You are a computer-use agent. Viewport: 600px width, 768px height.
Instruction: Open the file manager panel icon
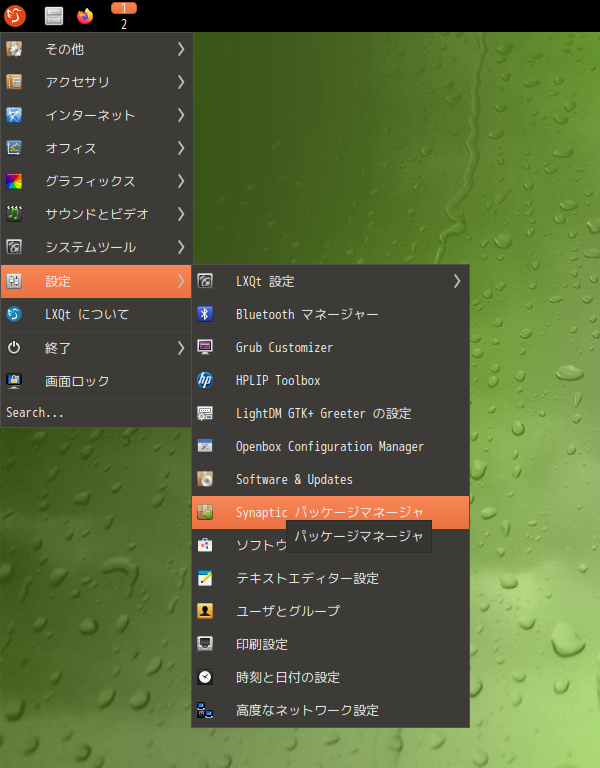pyautogui.click(x=54, y=16)
